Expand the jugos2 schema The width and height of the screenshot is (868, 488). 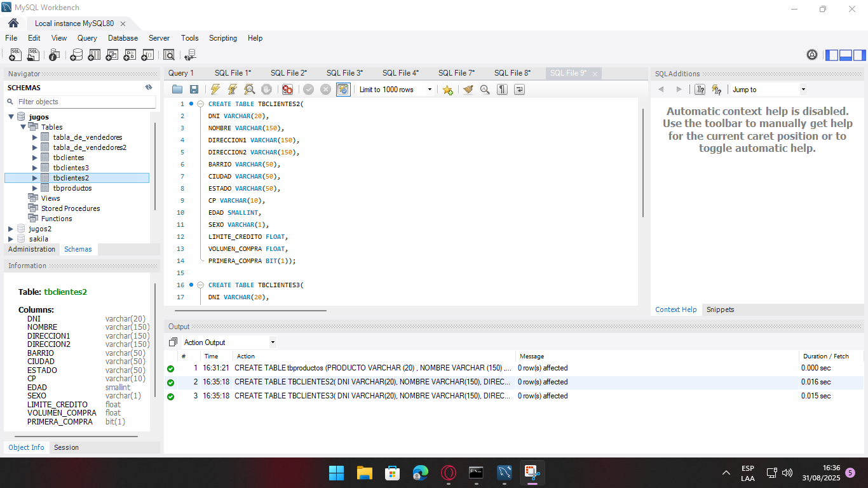pos(11,229)
